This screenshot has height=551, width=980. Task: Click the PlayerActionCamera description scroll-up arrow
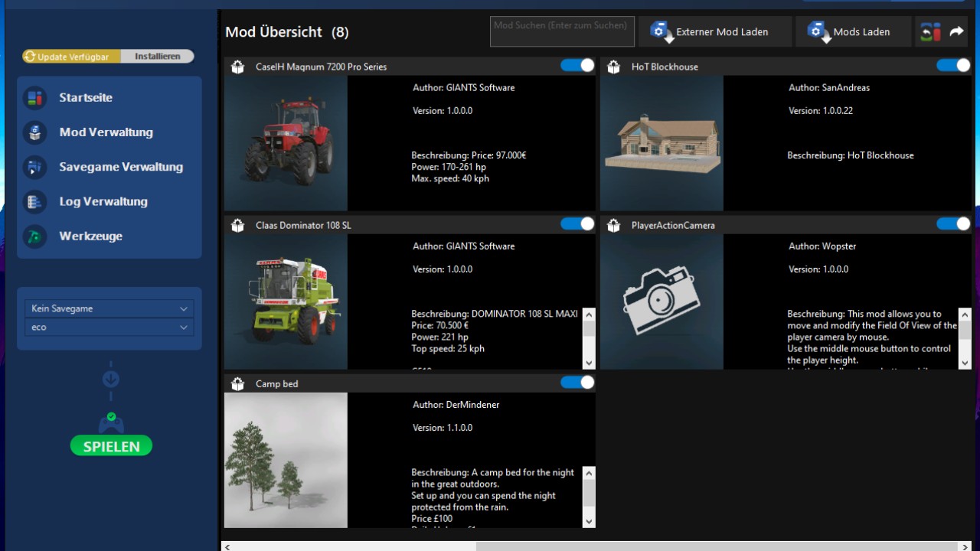(x=965, y=314)
